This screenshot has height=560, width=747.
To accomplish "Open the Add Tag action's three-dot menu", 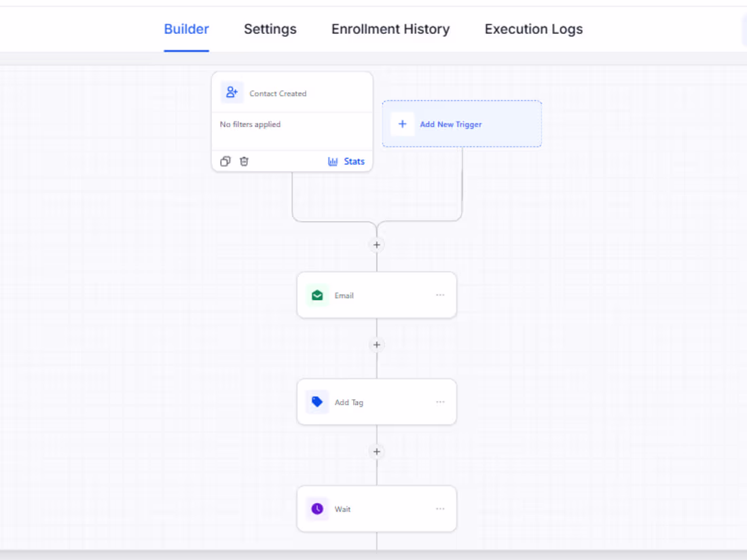I will point(440,402).
